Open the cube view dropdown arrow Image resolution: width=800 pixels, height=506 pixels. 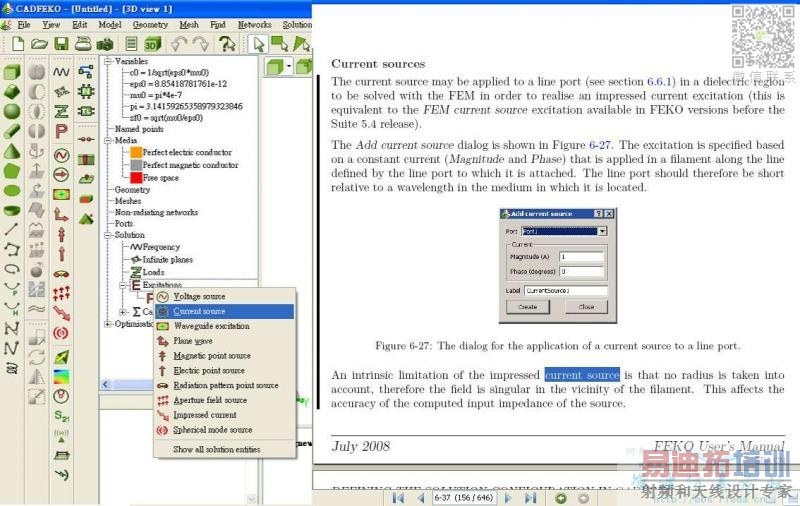(289, 66)
